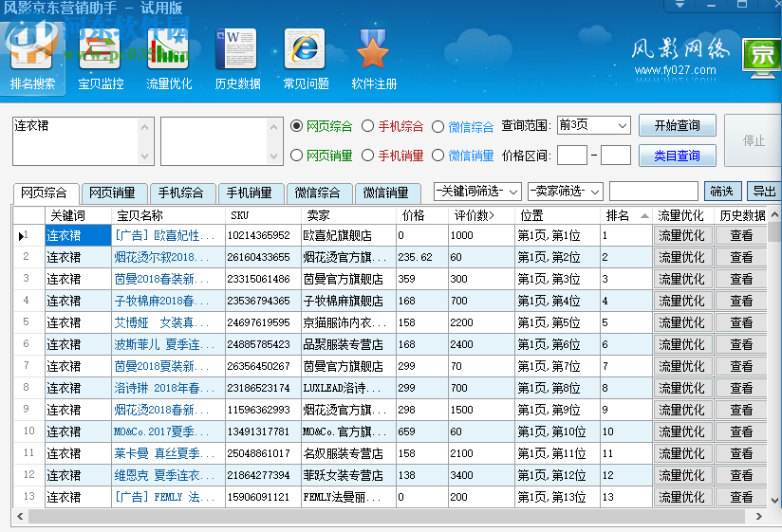Switch to the 微信综合 results tab
782x532 pixels.
click(x=318, y=193)
